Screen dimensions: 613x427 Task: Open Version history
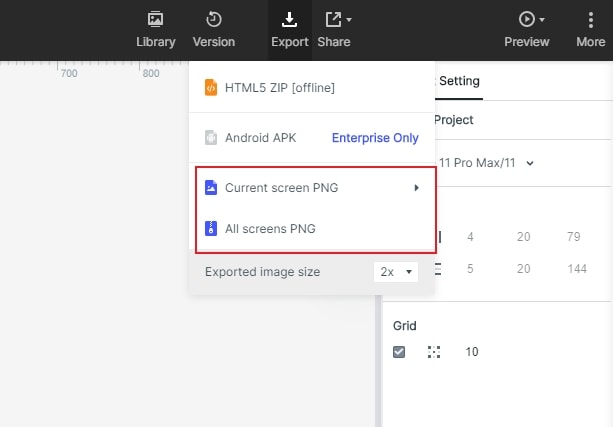coord(213,29)
